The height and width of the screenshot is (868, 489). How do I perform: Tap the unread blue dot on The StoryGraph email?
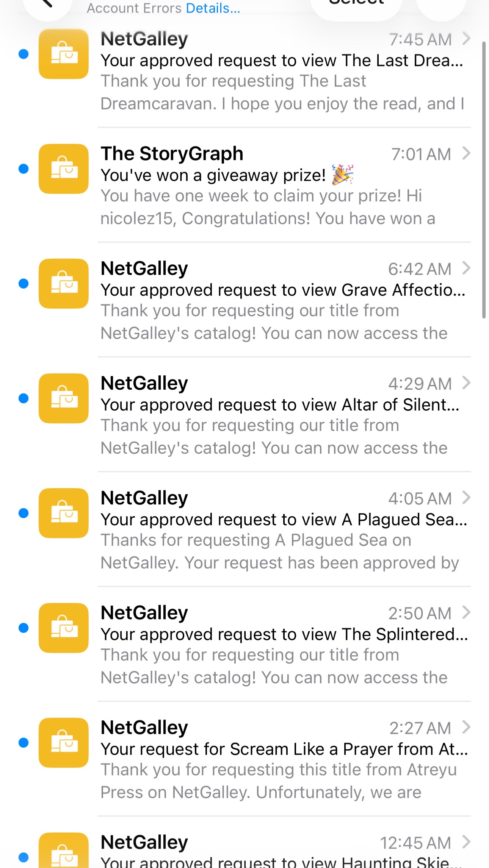pos(24,169)
